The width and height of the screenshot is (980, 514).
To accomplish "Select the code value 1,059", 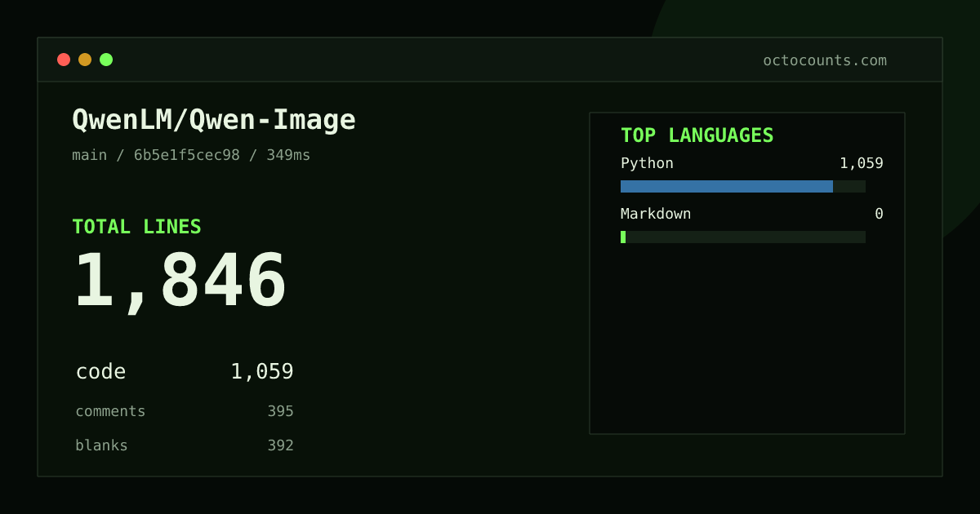I will 262,372.
